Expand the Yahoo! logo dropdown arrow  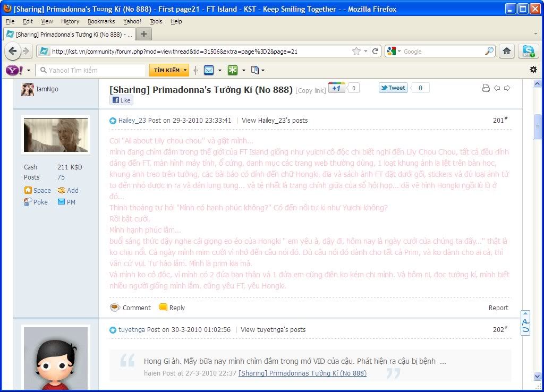click(x=29, y=71)
